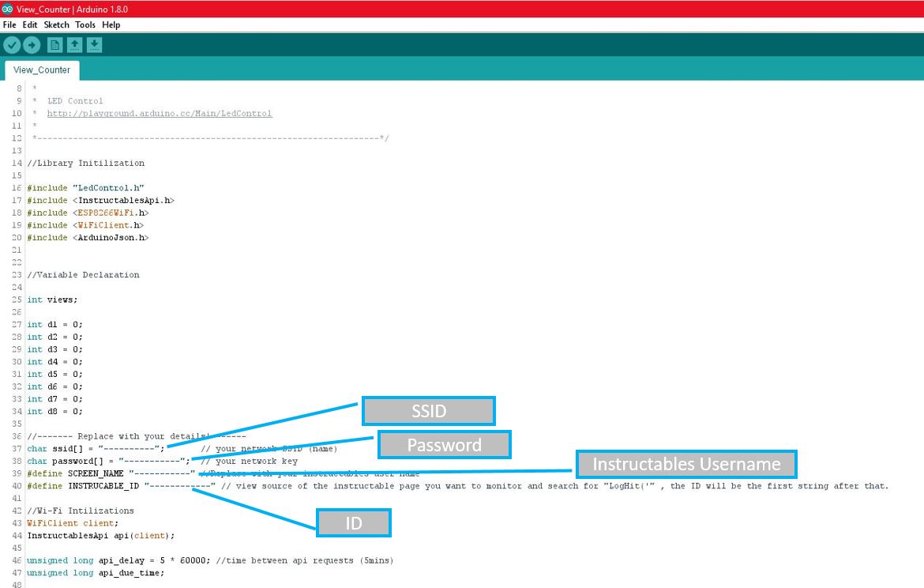Click the Verify (checkmark) button
The width and height of the screenshot is (924, 588).
tap(11, 44)
